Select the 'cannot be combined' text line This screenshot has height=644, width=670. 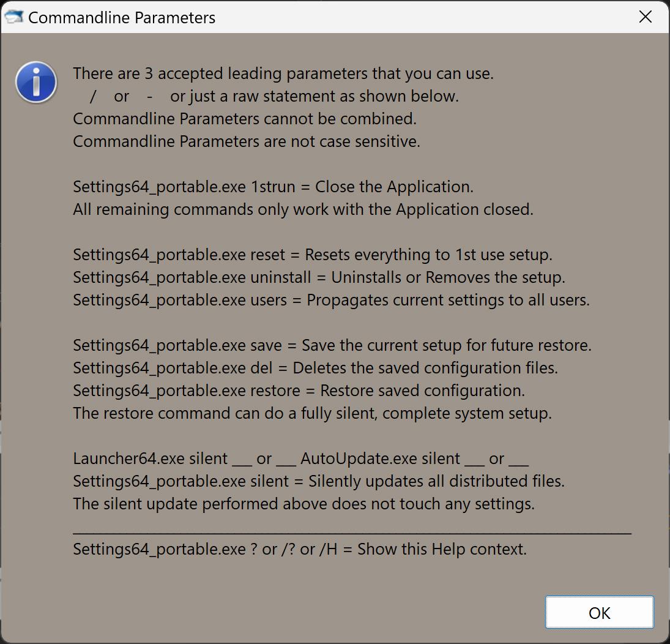tap(245, 119)
